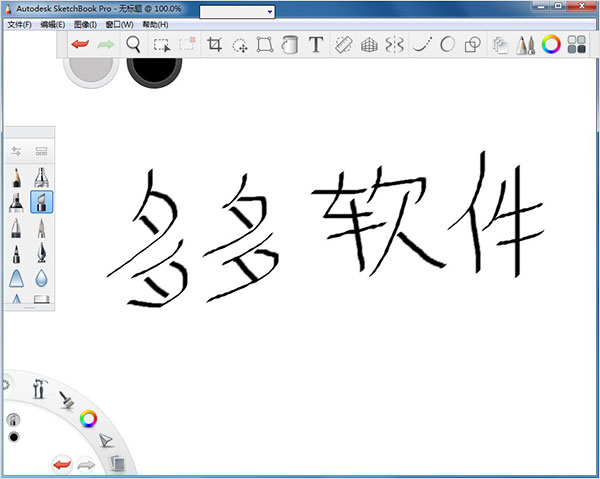Click the lagoon red undo arrow
Viewport: 600px width, 479px height.
(x=62, y=465)
